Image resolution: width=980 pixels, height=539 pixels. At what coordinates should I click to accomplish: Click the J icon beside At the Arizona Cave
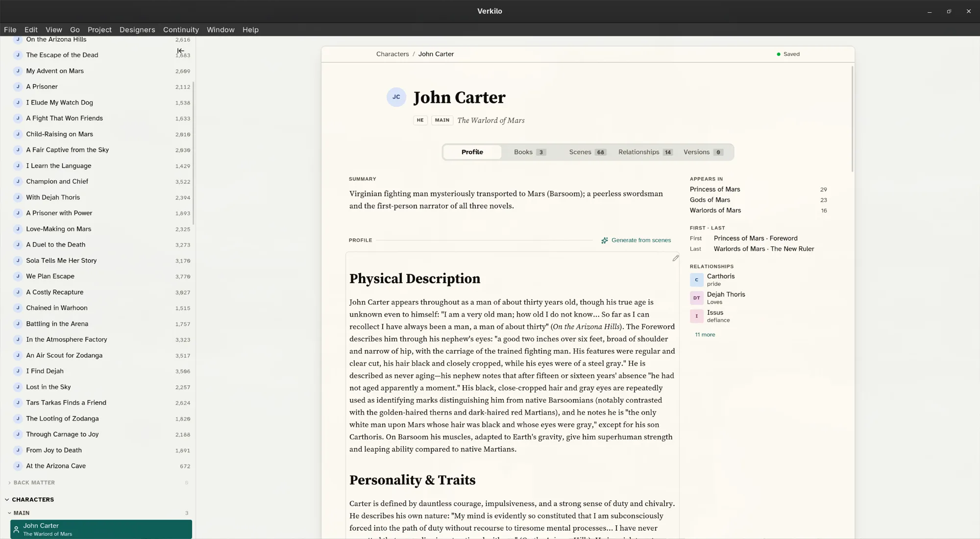tap(18, 466)
